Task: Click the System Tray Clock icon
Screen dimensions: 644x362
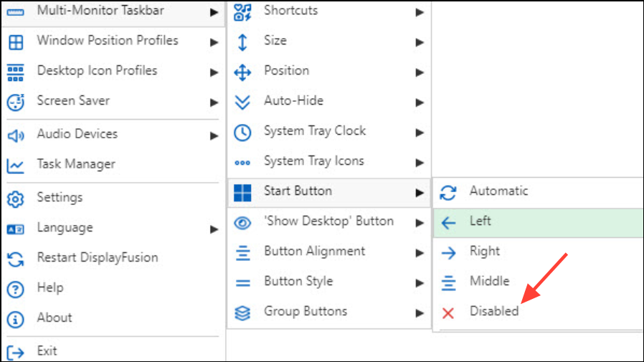Action: [x=243, y=132]
